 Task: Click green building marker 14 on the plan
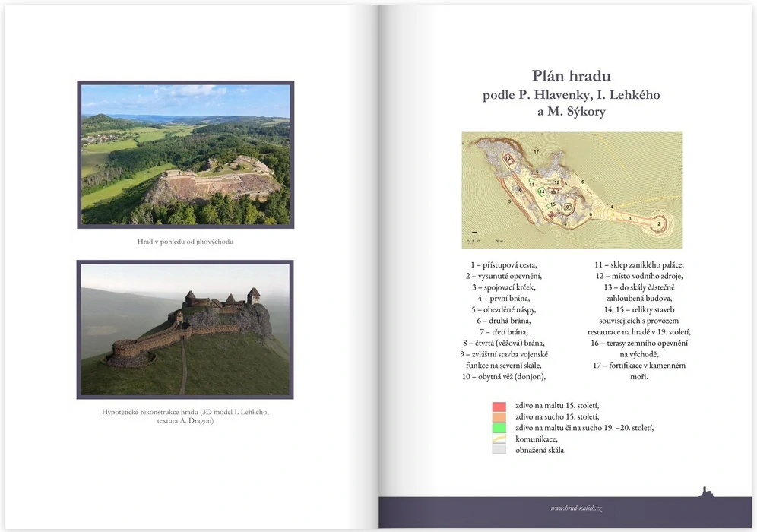click(x=541, y=192)
